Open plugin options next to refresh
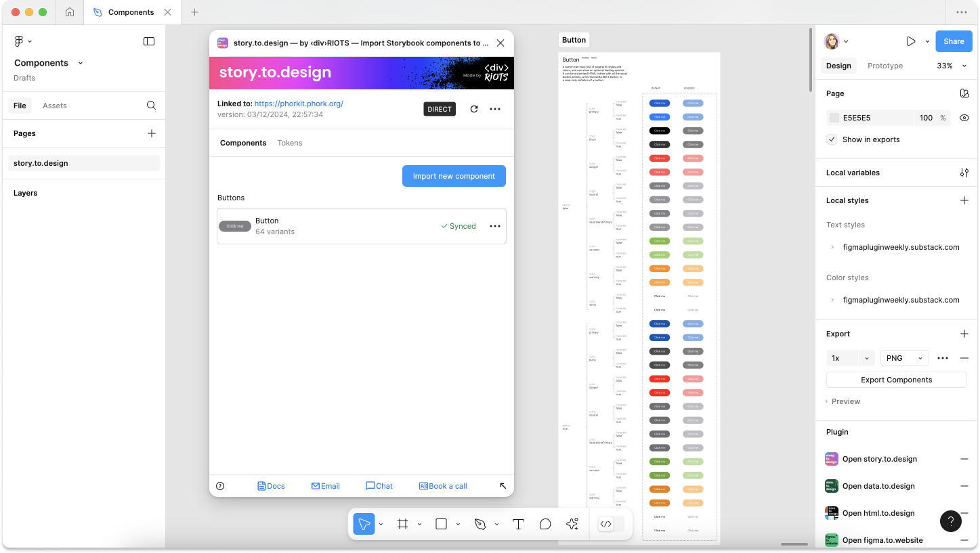The width and height of the screenshot is (980, 553). pos(495,109)
